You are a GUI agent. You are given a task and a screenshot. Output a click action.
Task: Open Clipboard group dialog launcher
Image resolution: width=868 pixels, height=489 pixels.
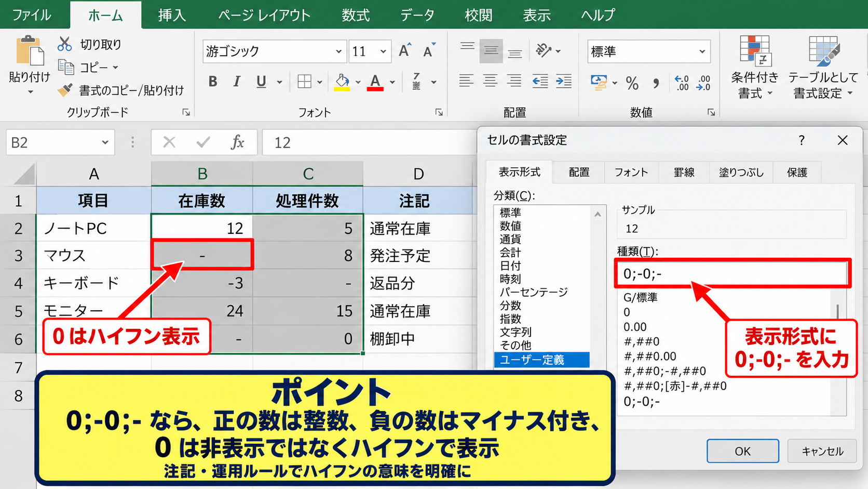(186, 112)
